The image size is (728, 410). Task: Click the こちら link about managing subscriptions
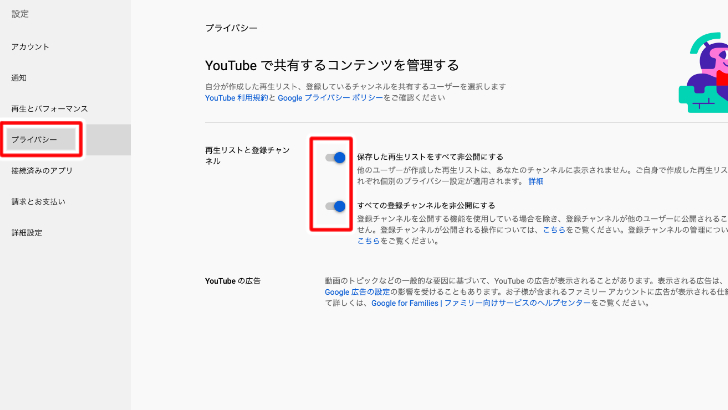point(368,241)
